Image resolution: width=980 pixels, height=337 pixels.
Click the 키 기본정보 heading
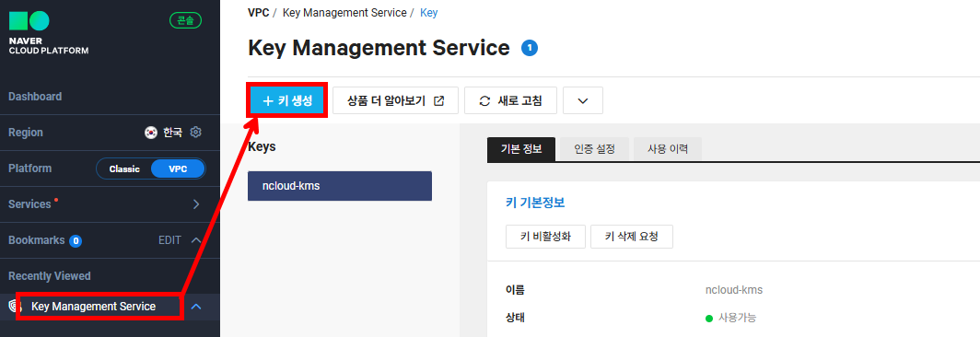[x=536, y=203]
